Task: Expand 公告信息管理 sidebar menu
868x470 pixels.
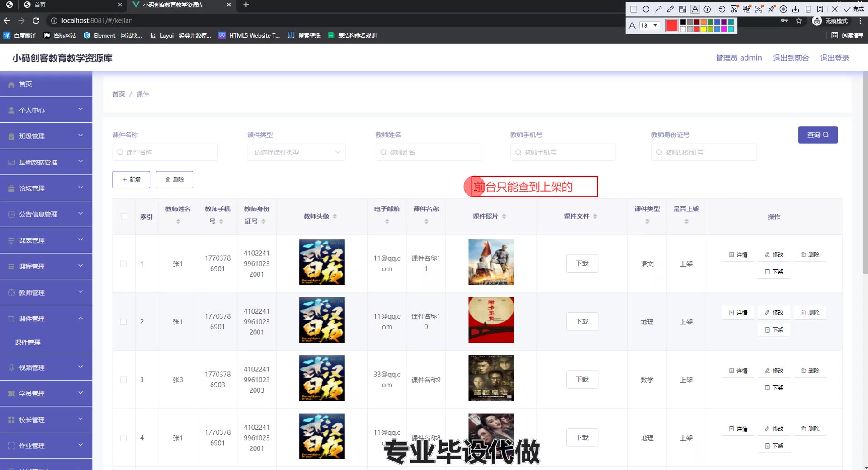Action: (46, 214)
